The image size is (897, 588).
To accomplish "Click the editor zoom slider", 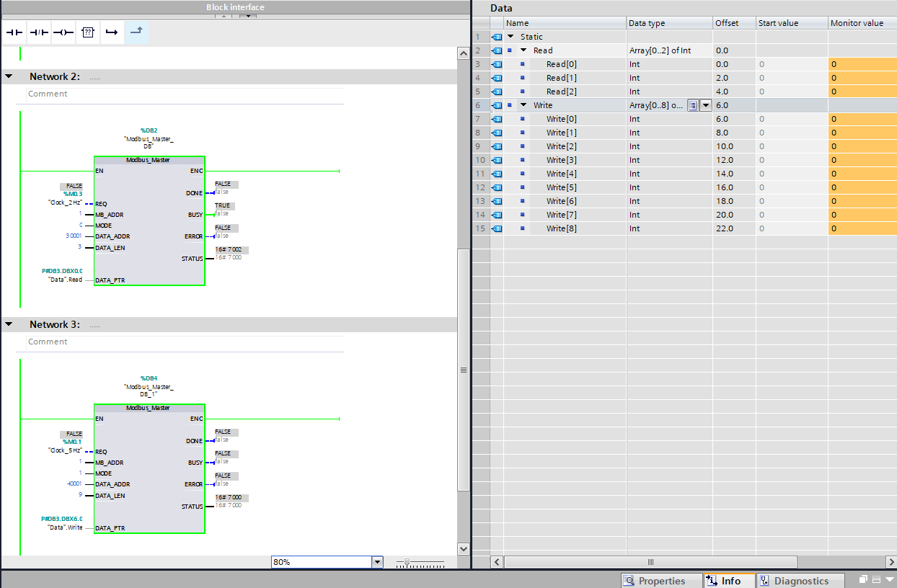I will [407, 562].
